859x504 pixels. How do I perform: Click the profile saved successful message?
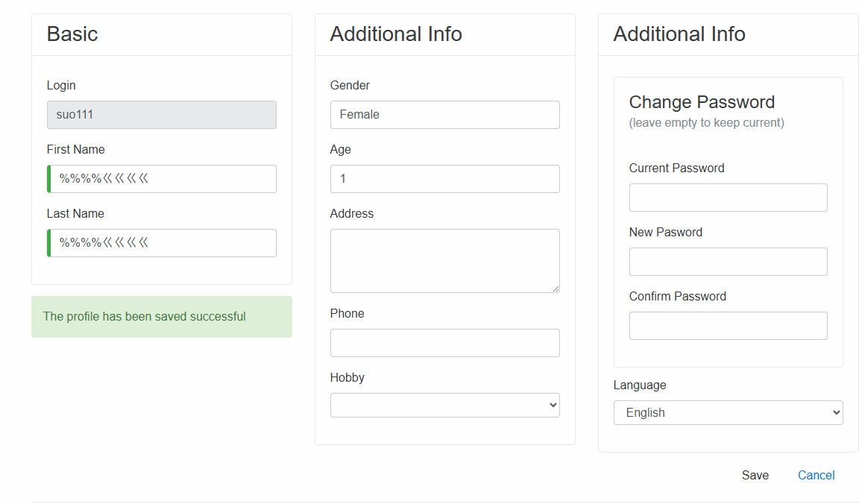click(x=145, y=316)
